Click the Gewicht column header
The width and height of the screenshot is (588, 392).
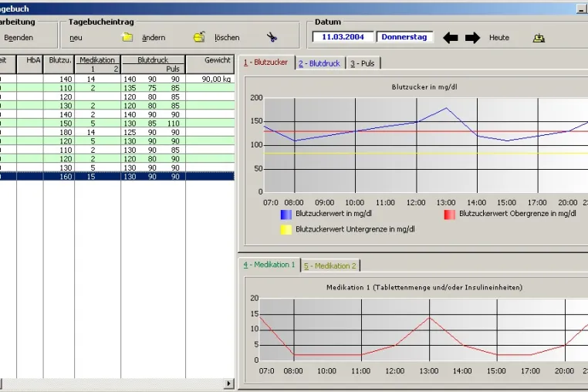[x=210, y=64]
